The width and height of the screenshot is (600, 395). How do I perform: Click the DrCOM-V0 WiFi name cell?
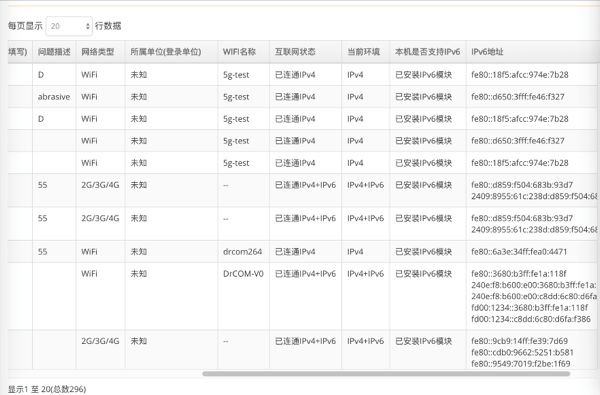[243, 274]
